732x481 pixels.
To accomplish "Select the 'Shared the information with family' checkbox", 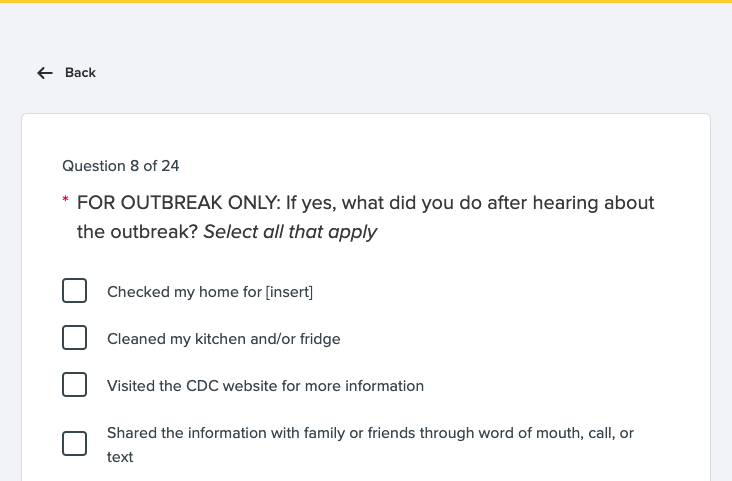I will [75, 444].
